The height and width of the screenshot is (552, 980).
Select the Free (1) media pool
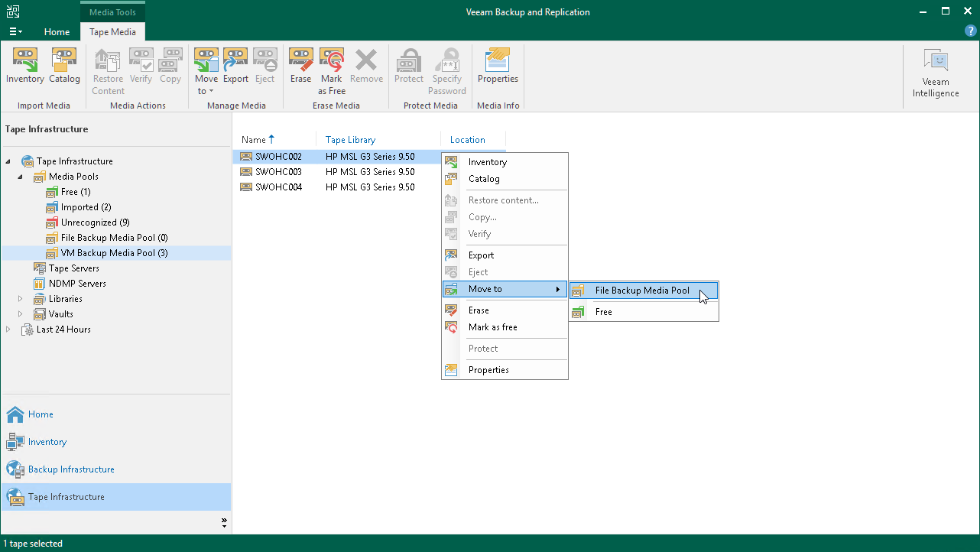pyautogui.click(x=68, y=192)
